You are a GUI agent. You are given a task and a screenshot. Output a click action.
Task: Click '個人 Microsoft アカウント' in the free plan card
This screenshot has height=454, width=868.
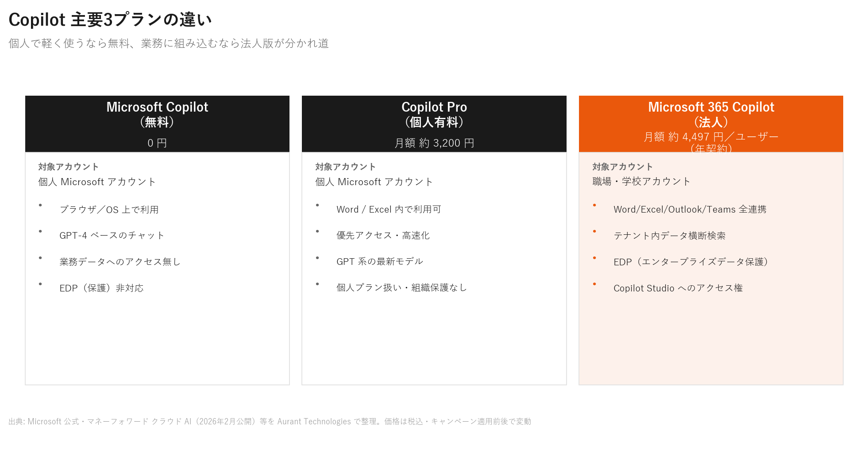pos(97,182)
